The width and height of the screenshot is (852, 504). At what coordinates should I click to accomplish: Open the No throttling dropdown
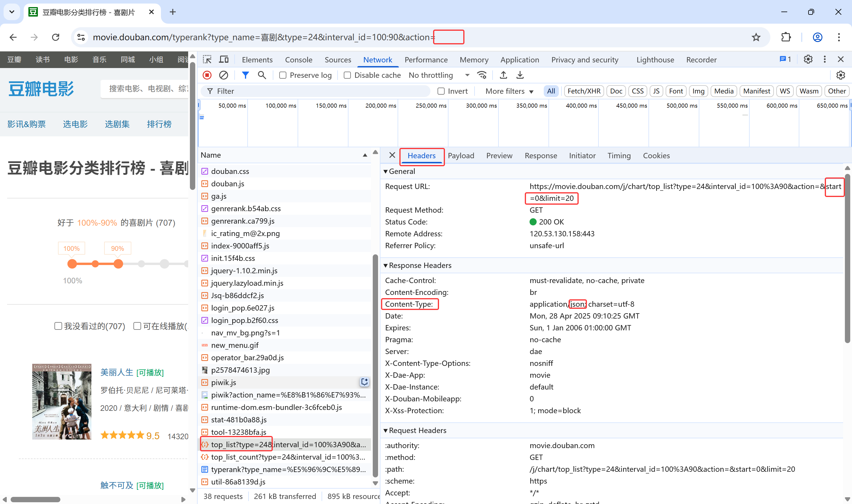(439, 75)
